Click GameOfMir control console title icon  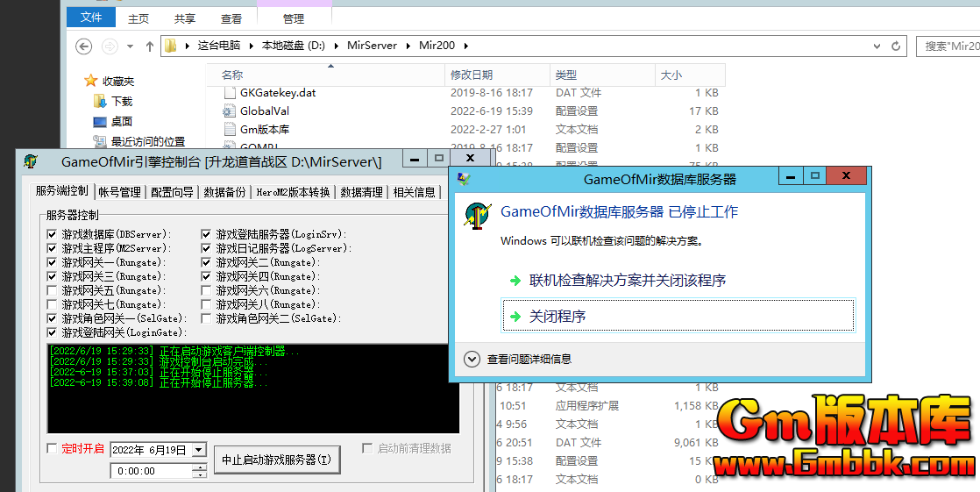pyautogui.click(x=31, y=161)
